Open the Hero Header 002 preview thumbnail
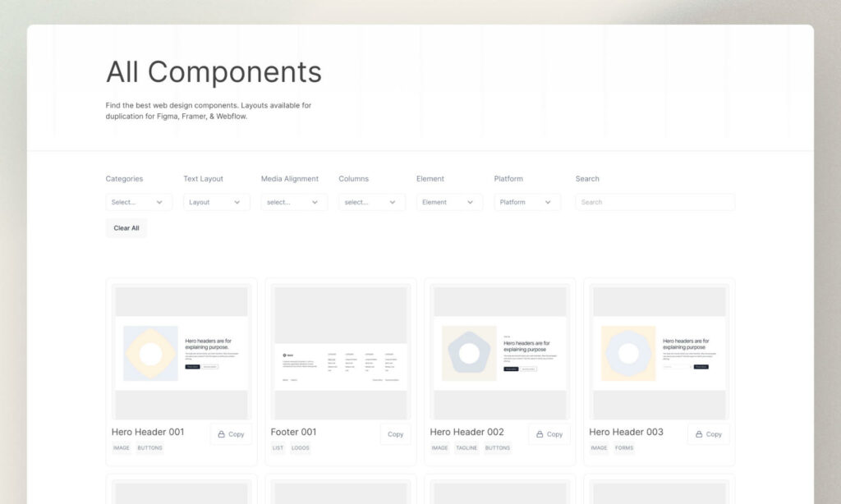This screenshot has height=504, width=841. [499, 351]
